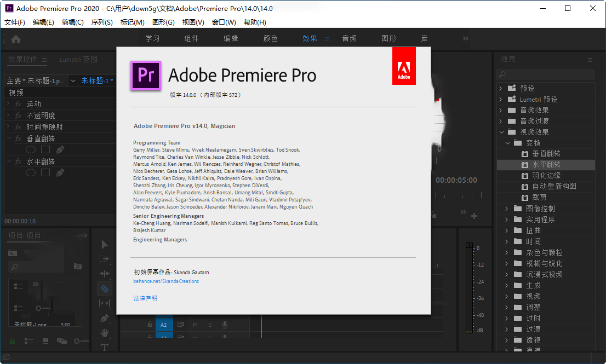
Task: Collapse the 变换 subfolder
Action: (507, 143)
